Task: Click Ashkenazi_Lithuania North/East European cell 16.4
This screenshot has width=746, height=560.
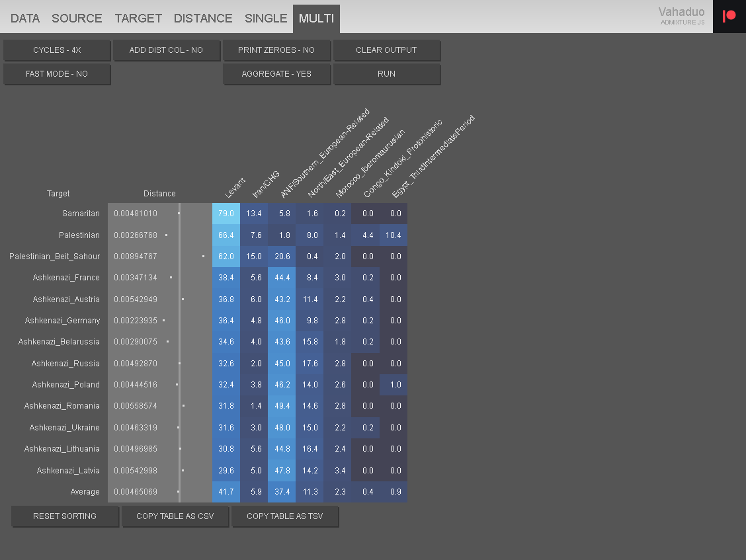Action: click(x=310, y=449)
